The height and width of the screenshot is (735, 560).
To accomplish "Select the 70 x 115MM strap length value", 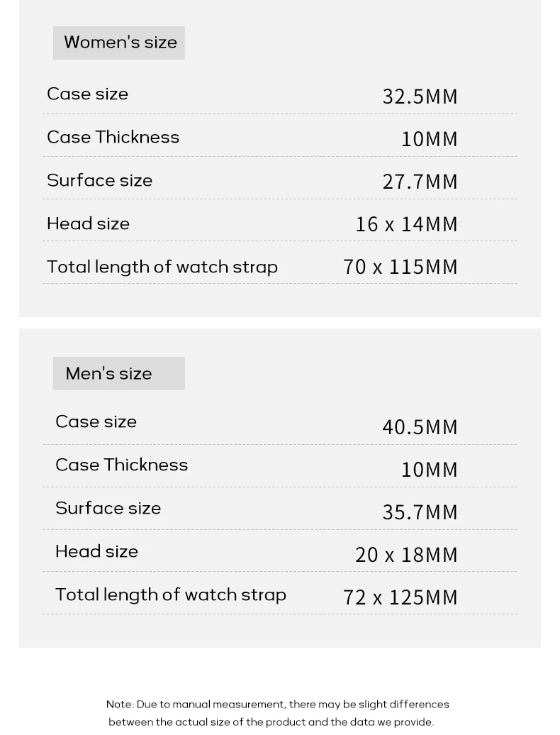I will (401, 267).
